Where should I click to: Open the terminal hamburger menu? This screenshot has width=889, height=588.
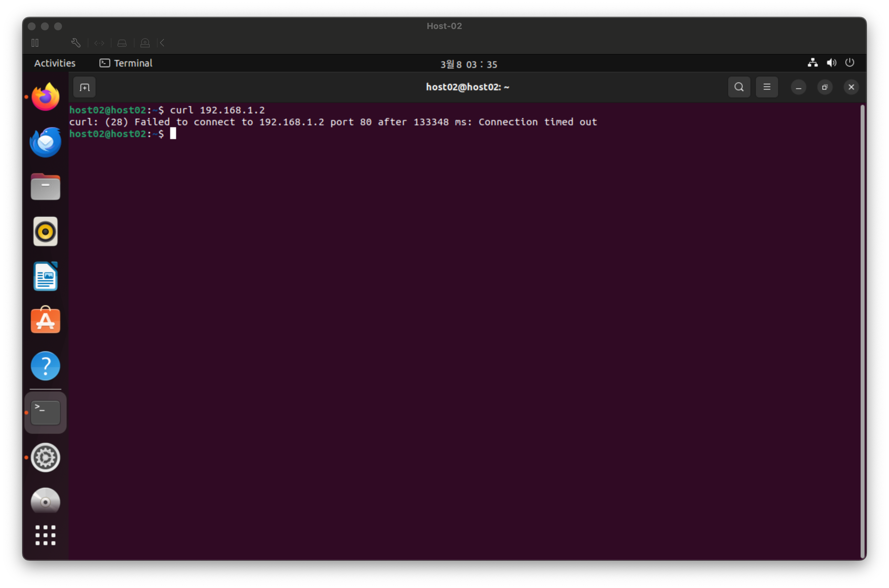pos(767,87)
